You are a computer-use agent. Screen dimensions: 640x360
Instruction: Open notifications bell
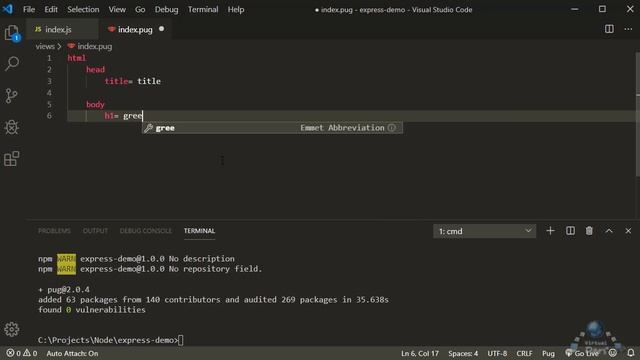[631, 353]
